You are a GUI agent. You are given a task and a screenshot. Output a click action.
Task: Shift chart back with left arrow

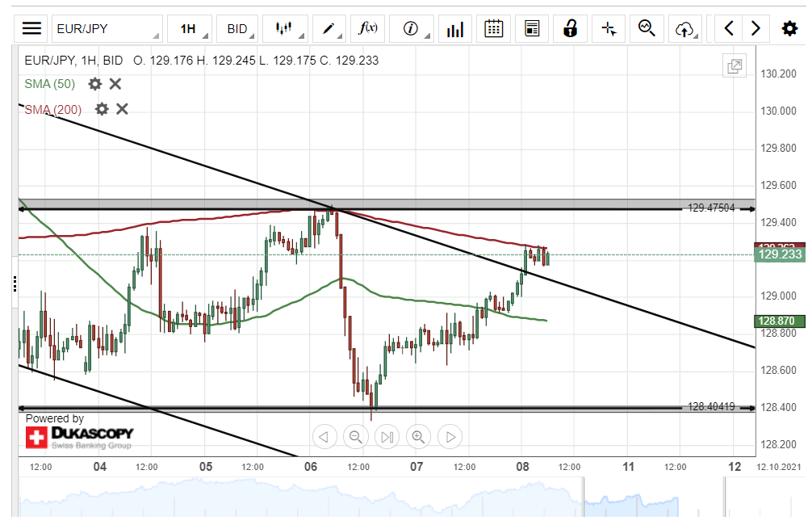[729, 28]
